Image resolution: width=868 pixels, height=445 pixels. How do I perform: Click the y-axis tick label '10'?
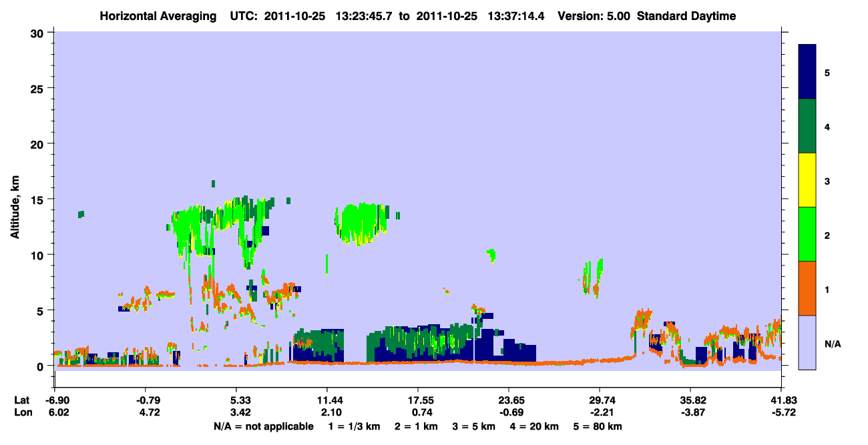[x=39, y=255]
